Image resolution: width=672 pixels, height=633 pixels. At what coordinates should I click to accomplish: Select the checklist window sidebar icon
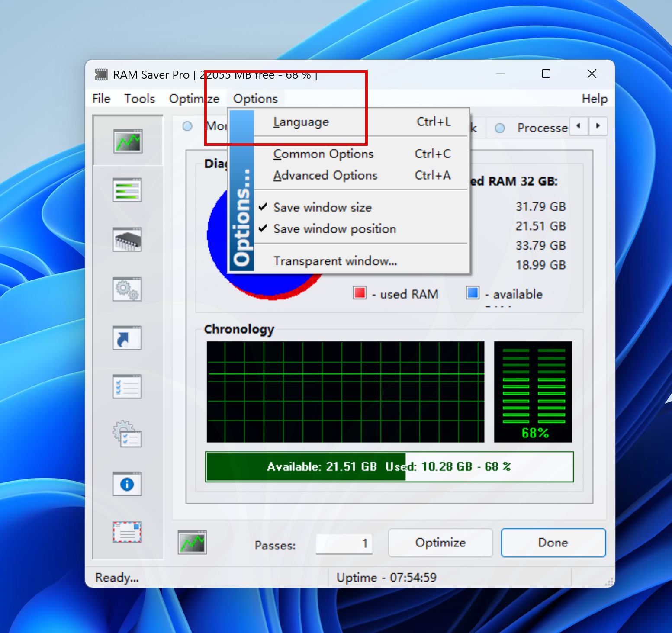[127, 387]
